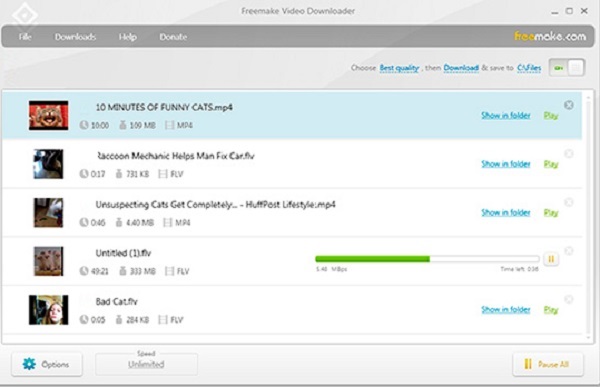The image size is (600, 387).
Task: Remove the Untitled (1).flv download
Action: (569, 251)
